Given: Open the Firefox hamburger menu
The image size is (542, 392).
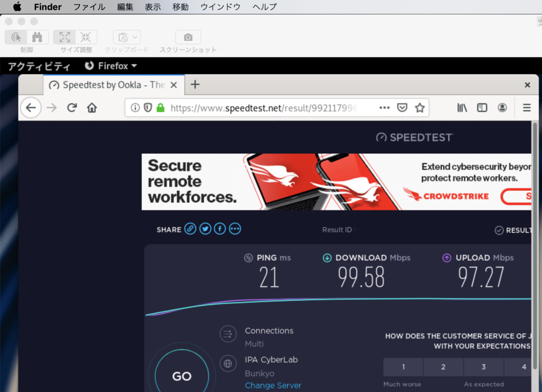Looking at the screenshot, I should click(527, 107).
